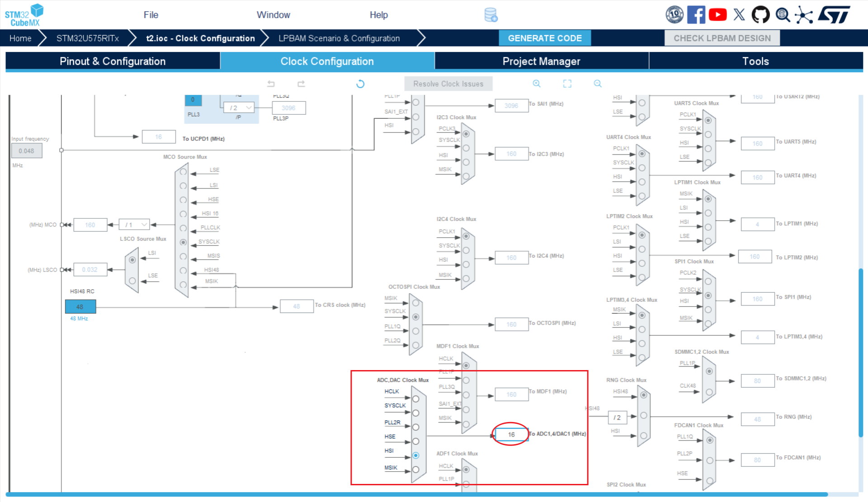This screenshot has width=868, height=502.
Task: Click the database download icon
Action: [491, 14]
